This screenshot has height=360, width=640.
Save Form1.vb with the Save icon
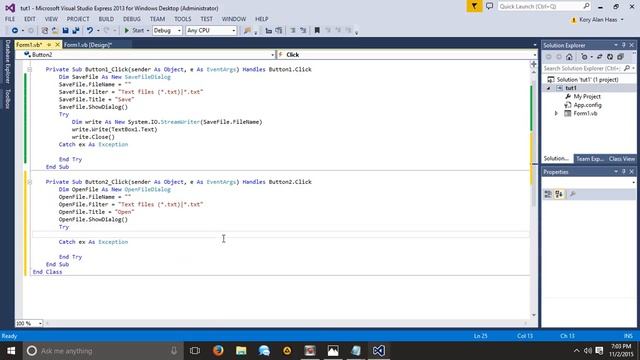(x=65, y=31)
